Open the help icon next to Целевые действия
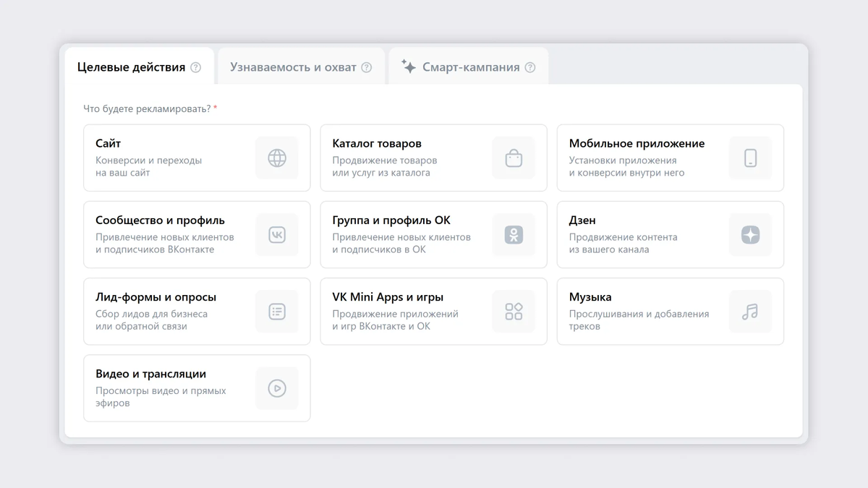The height and width of the screenshot is (488, 868). (x=194, y=67)
